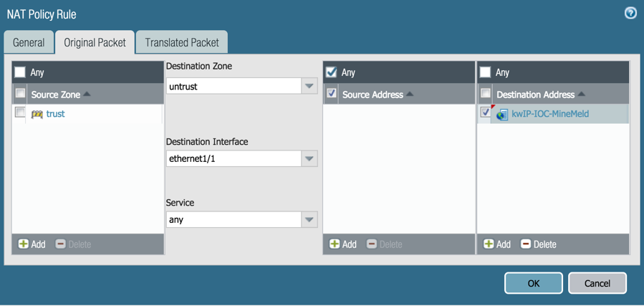Uncheck Any for Source Address

pyautogui.click(x=331, y=72)
